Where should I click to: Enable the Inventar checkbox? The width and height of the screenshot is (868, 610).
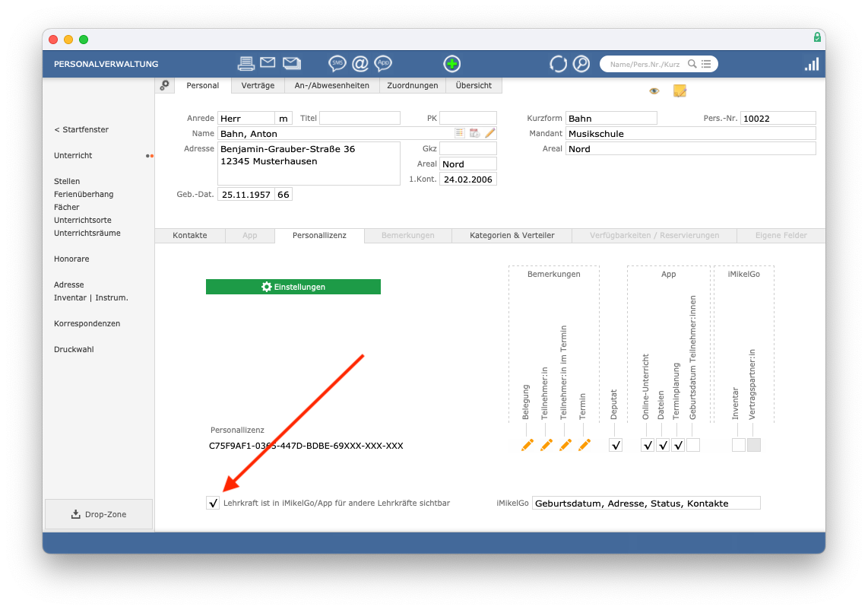pyautogui.click(x=739, y=445)
